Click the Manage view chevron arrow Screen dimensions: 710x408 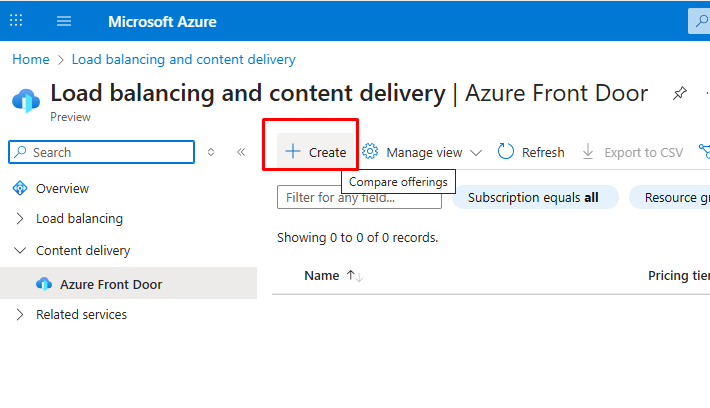(476, 153)
